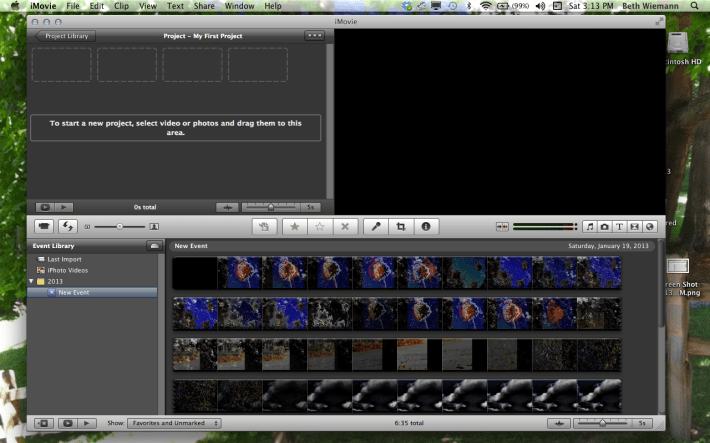Select New Event in Event Library

coord(76,292)
